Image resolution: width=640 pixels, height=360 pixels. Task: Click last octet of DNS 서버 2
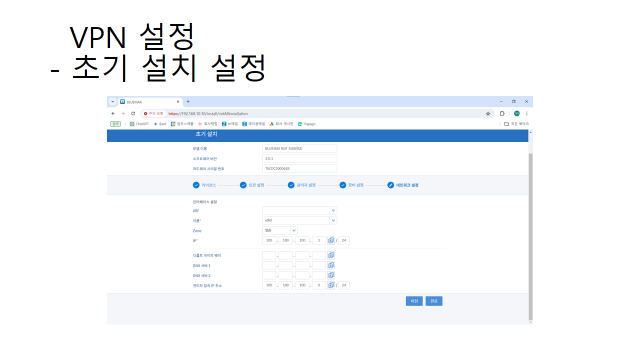pos(319,276)
